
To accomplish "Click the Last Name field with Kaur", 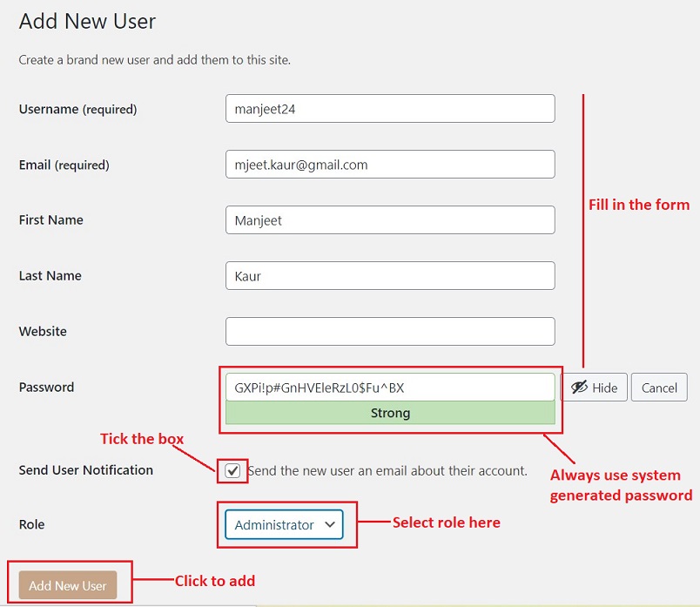I will coord(389,276).
